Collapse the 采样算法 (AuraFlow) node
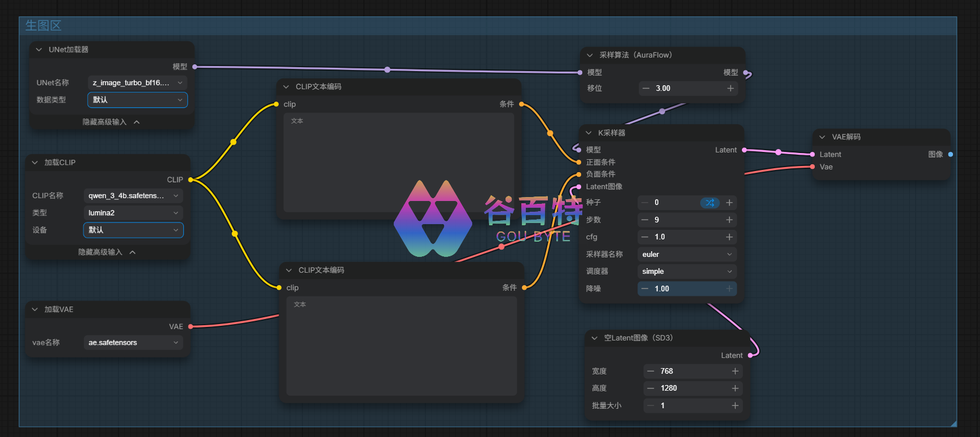The image size is (980, 437). click(x=590, y=55)
